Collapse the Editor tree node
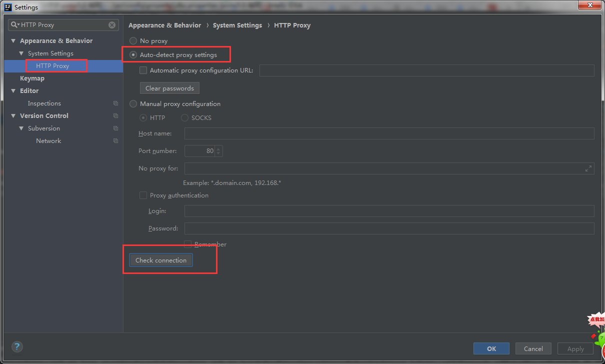This screenshot has width=605, height=364. pyautogui.click(x=13, y=91)
